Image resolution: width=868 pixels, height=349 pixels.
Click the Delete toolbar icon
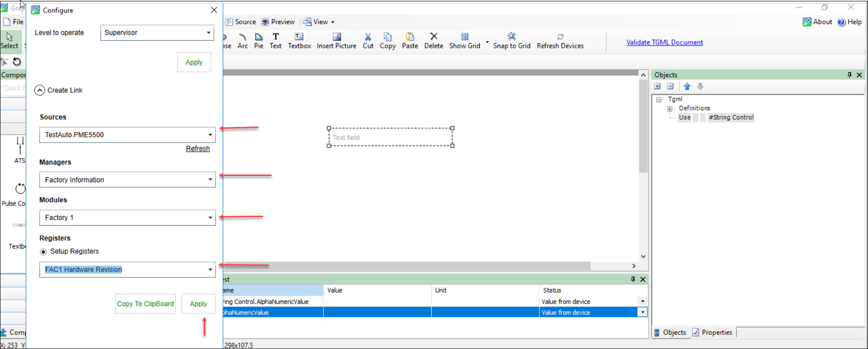(x=434, y=37)
